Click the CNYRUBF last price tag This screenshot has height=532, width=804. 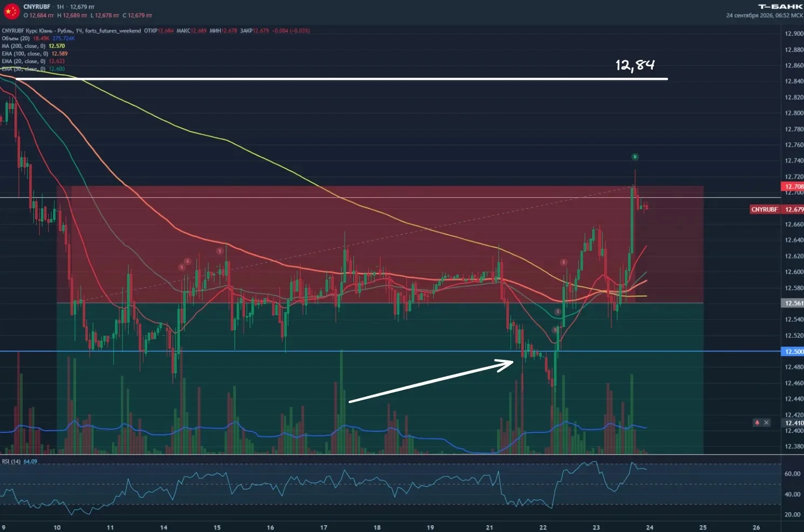tap(776, 209)
